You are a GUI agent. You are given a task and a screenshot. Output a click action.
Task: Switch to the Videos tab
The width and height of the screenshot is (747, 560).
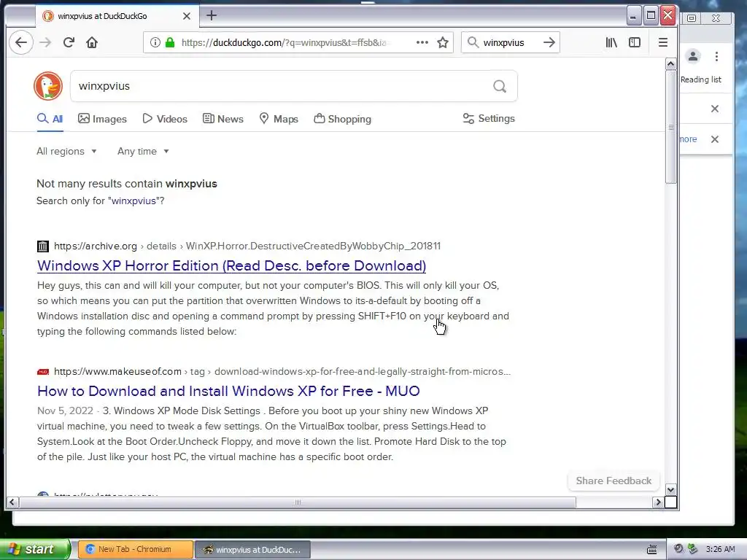click(165, 119)
